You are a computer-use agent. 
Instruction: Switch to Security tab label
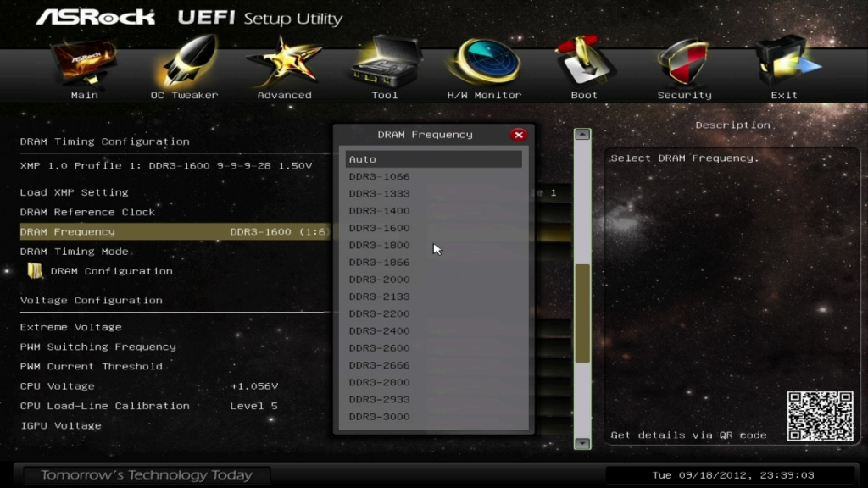(x=685, y=95)
